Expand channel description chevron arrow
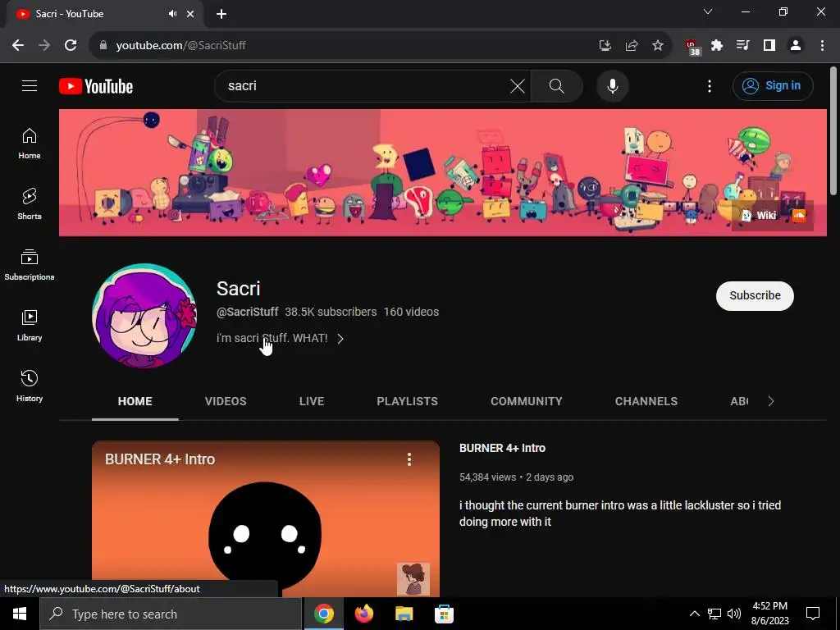The image size is (840, 630). (340, 339)
